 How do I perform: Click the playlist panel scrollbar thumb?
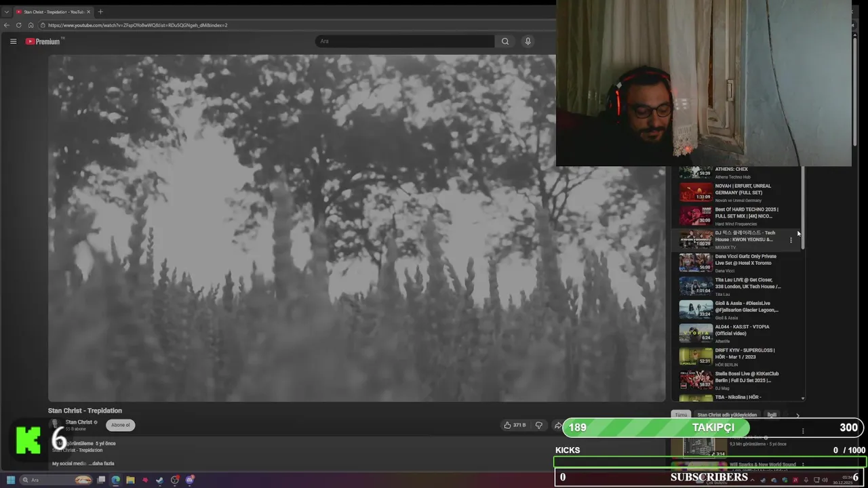pos(803,209)
